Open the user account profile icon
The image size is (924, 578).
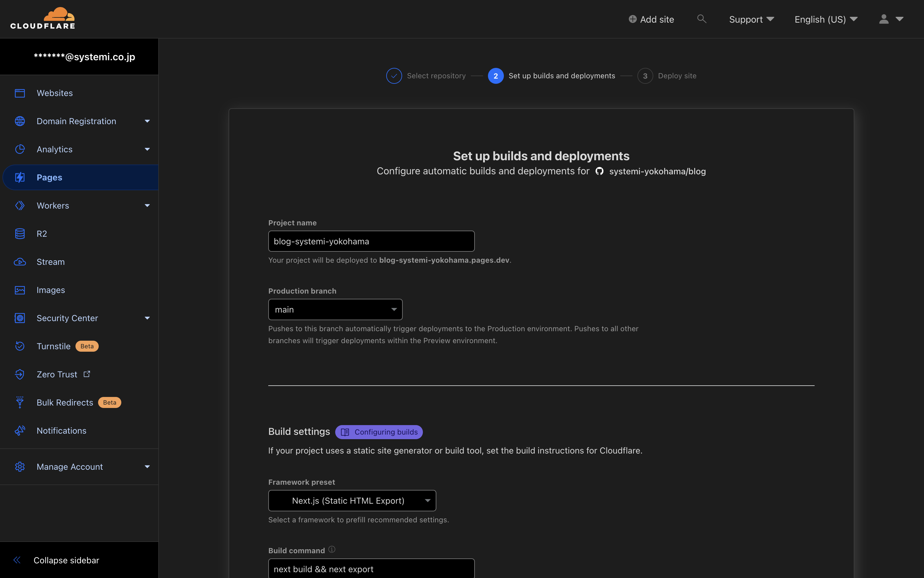click(x=884, y=19)
